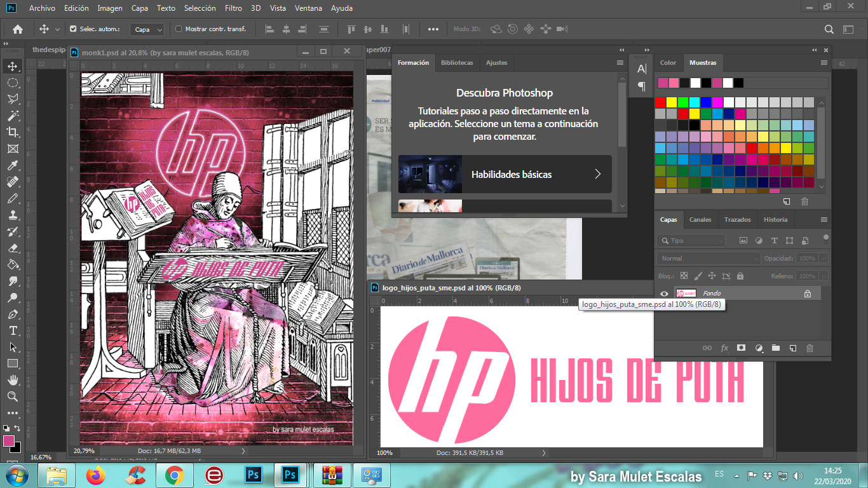This screenshot has width=868, height=488.
Task: Pick the yellow swatch in Muestras
Action: click(x=672, y=102)
